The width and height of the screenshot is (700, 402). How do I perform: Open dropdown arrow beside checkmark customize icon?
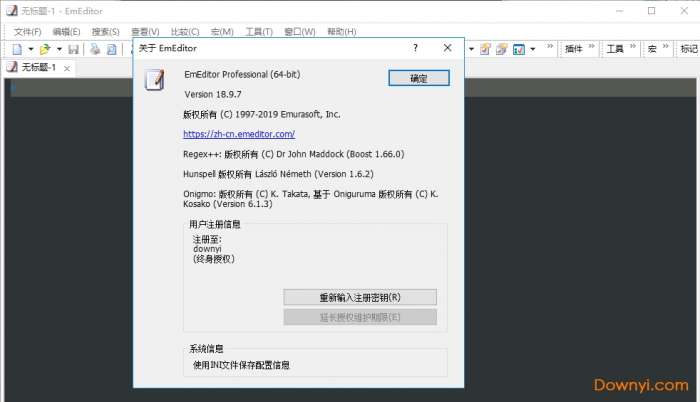coord(533,49)
